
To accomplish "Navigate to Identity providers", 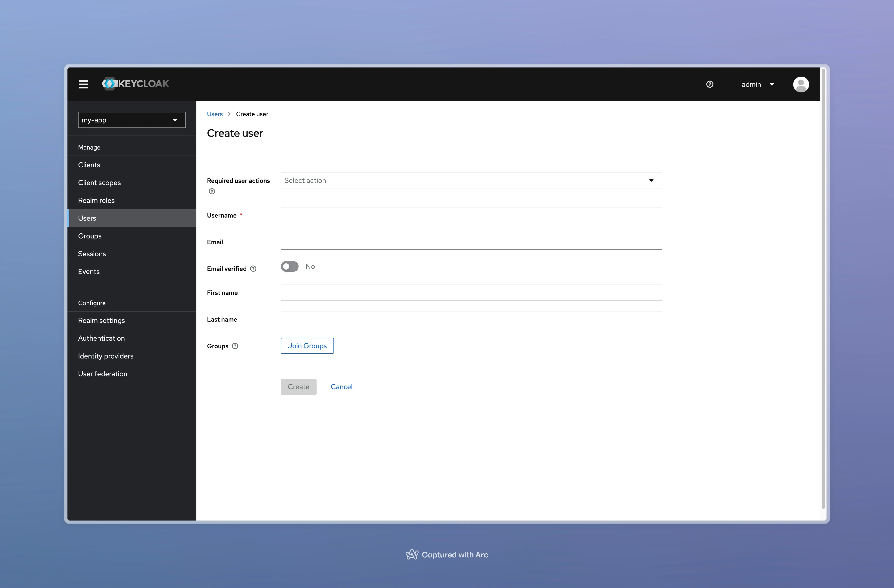I will coord(106,356).
